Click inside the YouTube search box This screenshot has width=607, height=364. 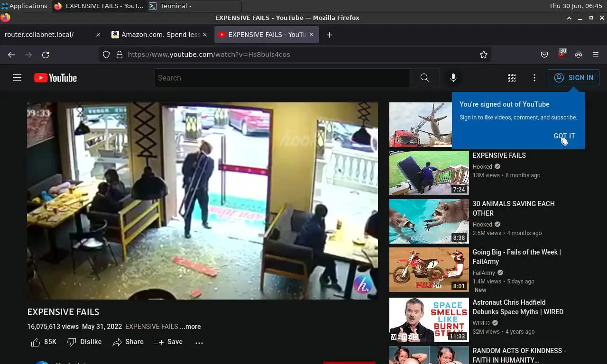[x=282, y=78]
